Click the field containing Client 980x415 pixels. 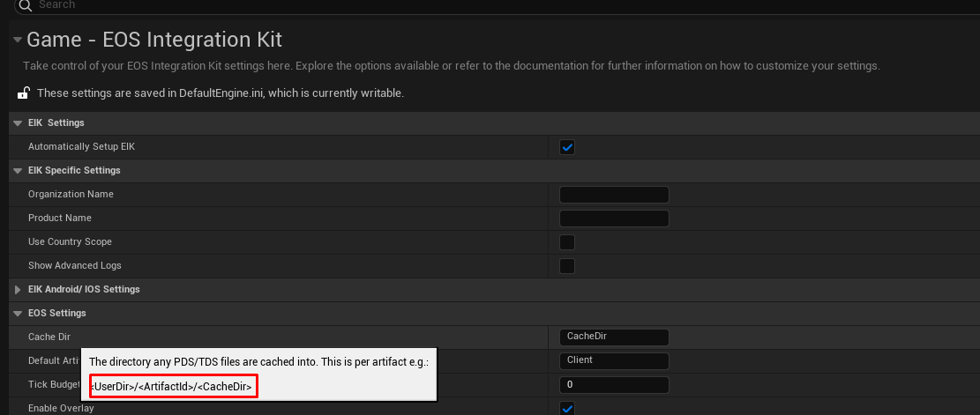point(614,360)
